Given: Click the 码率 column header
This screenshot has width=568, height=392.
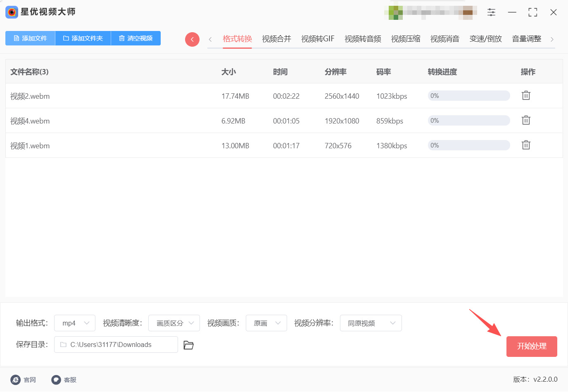Looking at the screenshot, I should tap(383, 72).
